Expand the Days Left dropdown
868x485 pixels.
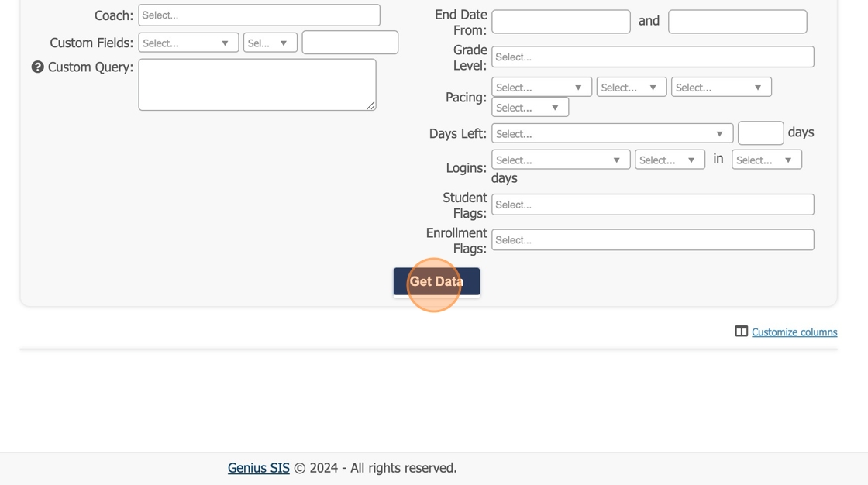click(611, 134)
